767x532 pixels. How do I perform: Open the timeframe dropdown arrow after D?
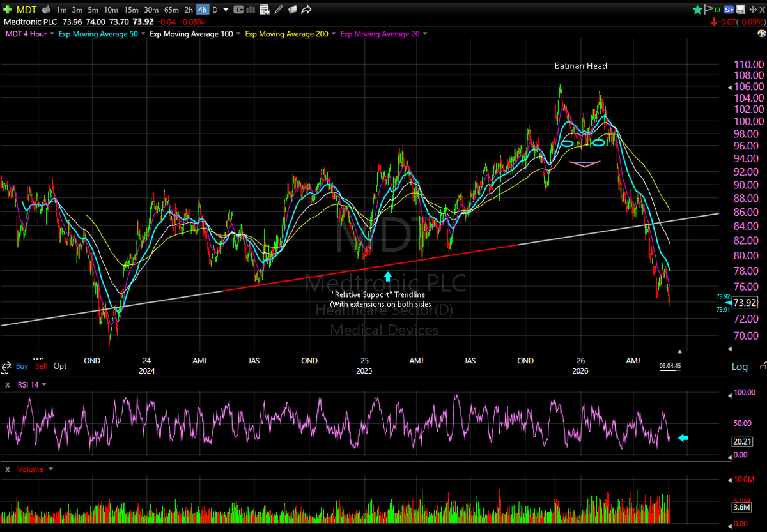pos(225,10)
